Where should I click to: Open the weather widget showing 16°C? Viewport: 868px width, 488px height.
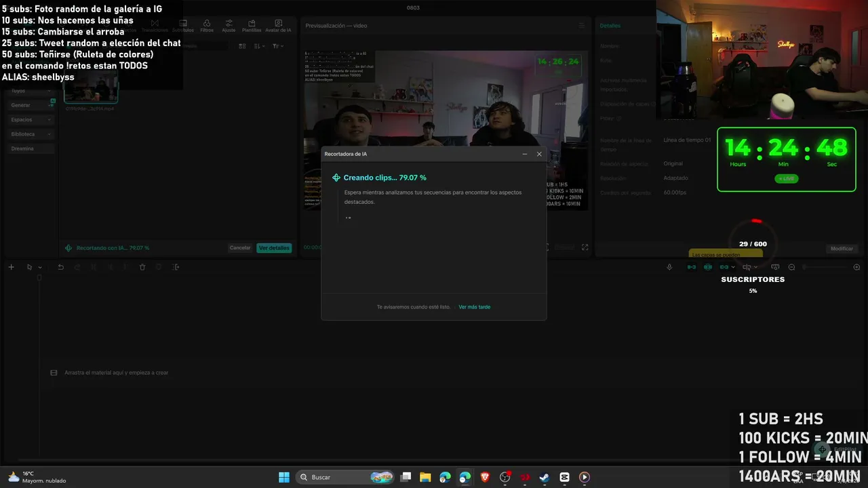click(x=37, y=477)
